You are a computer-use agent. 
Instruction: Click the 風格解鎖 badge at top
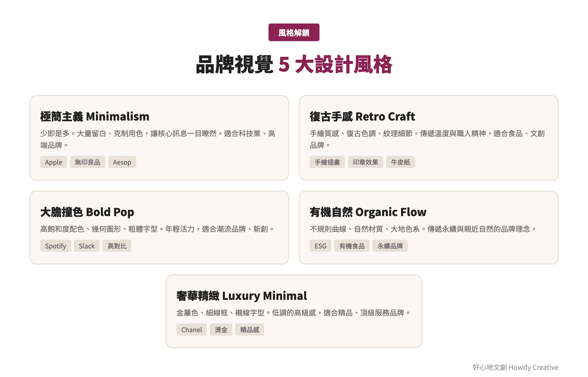click(x=294, y=32)
